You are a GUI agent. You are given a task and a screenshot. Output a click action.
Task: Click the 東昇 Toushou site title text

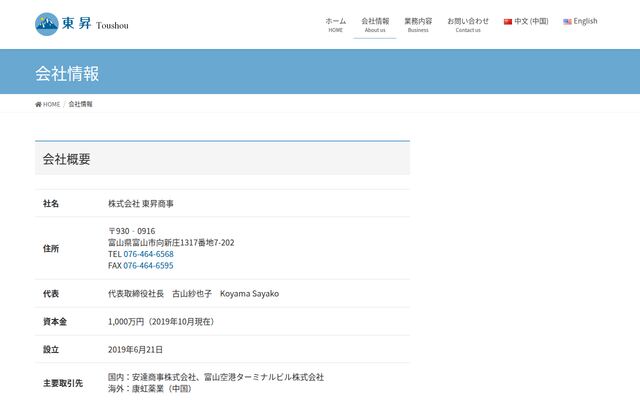[95, 24]
